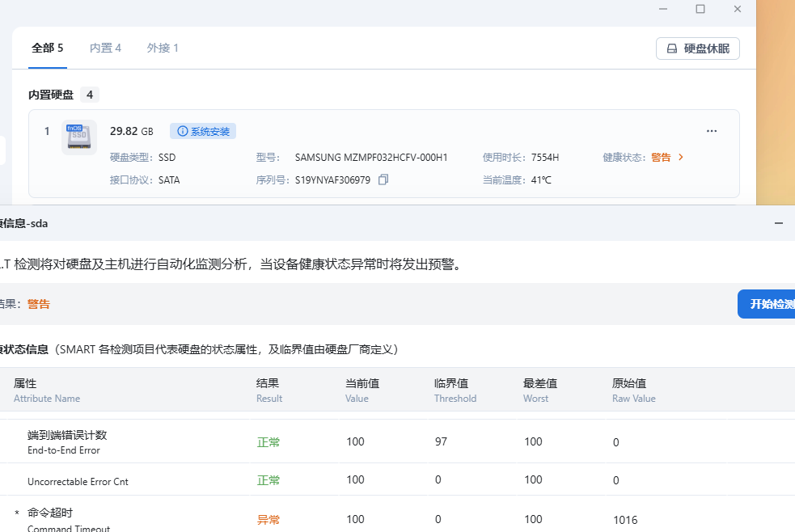The height and width of the screenshot is (532, 795).
Task: Maximize the window
Action: point(700,9)
